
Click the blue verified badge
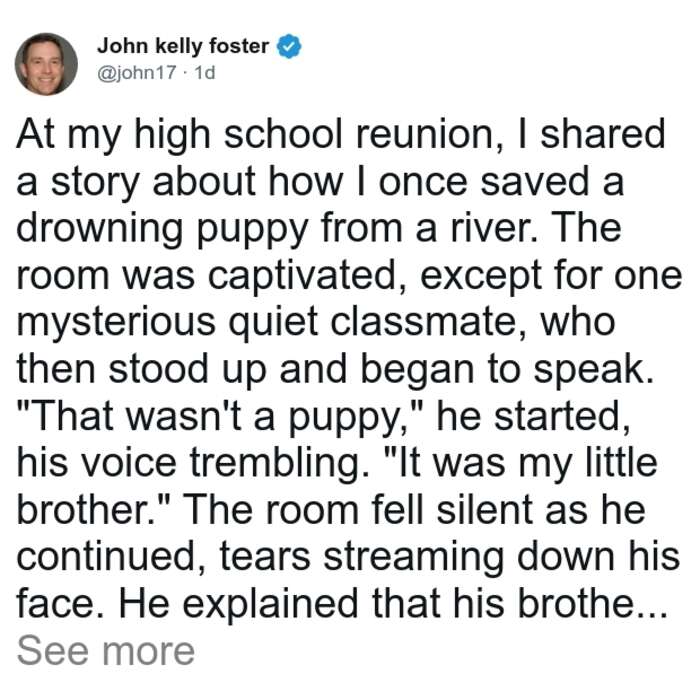tap(289, 46)
